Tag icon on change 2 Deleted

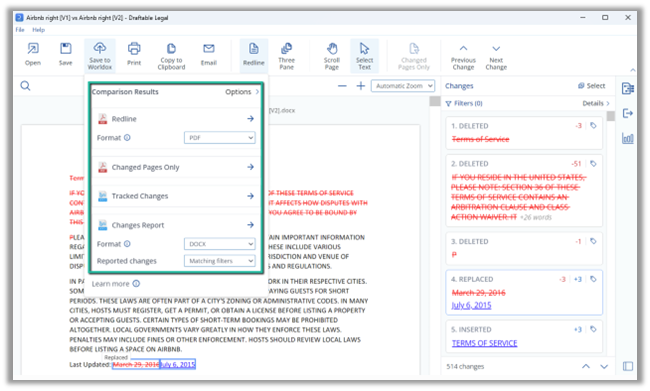593,164
